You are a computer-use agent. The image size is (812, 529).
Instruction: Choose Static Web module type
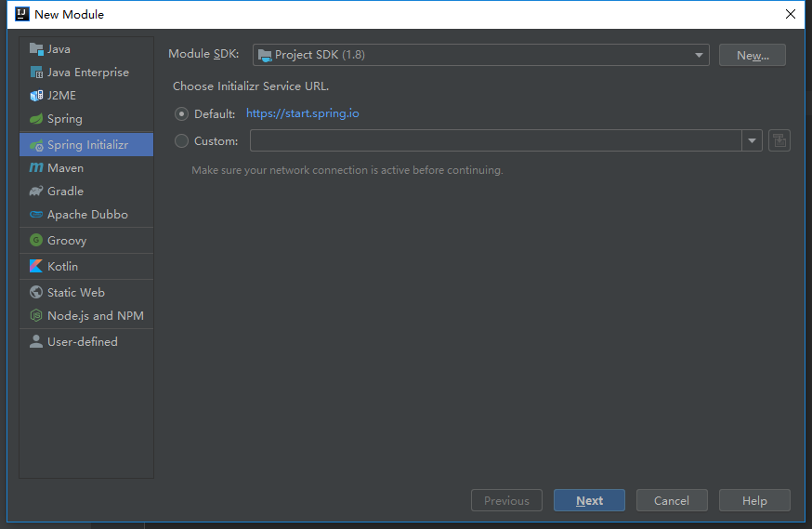(x=86, y=292)
